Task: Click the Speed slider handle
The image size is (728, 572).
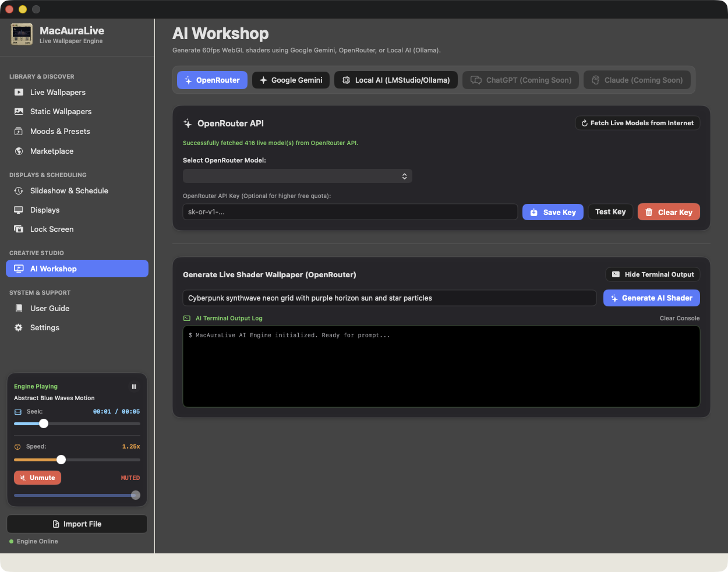Action: pos(61,460)
